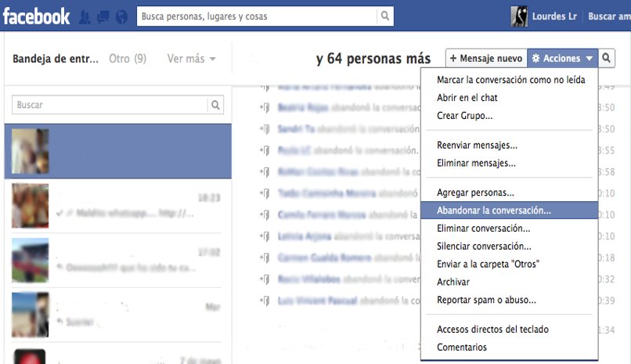Focus the inbox 'Buscar' field
Screen dimensions: 631x364
[x=110, y=105]
